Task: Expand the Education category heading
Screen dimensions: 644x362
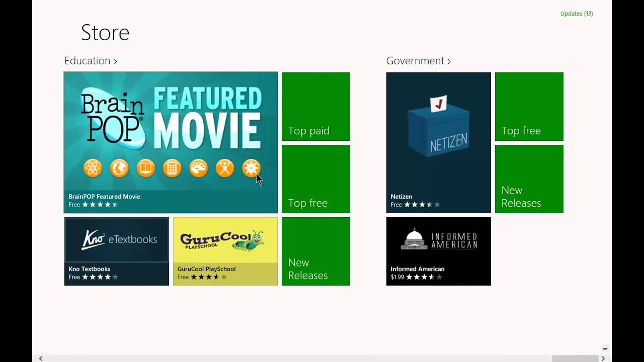Action: [91, 61]
